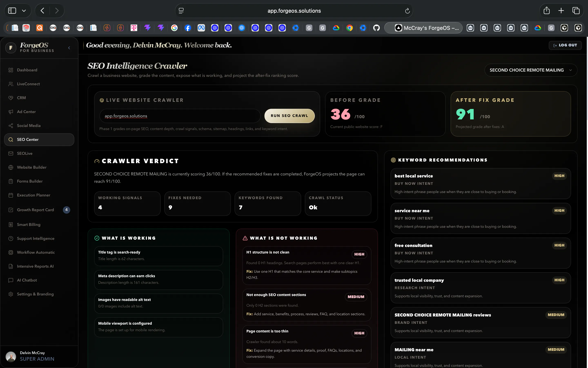The height and width of the screenshot is (368, 588).
Task: Open Workflow Automatic in sidebar
Action: pyautogui.click(x=39, y=252)
